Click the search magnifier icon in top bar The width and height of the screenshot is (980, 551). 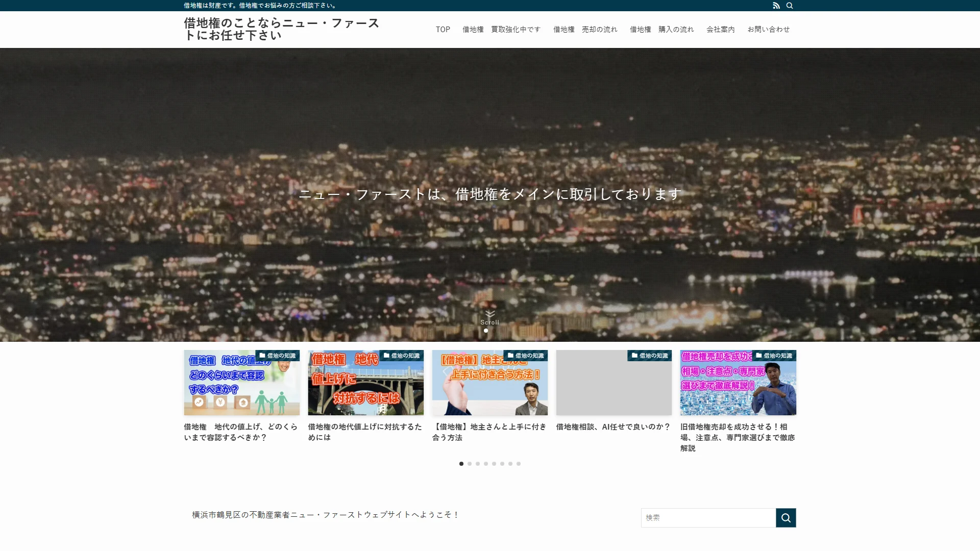coord(790,6)
